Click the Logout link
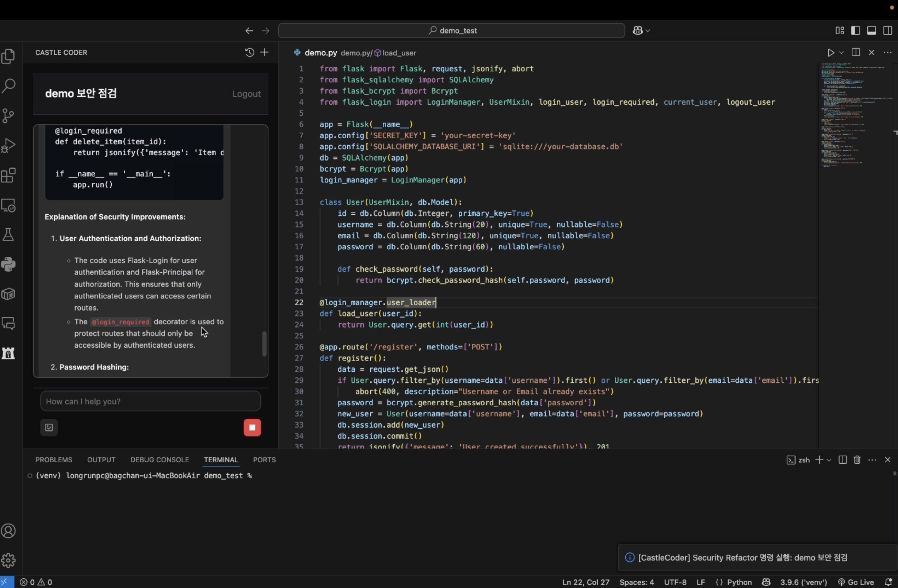Image resolution: width=898 pixels, height=588 pixels. 246,94
